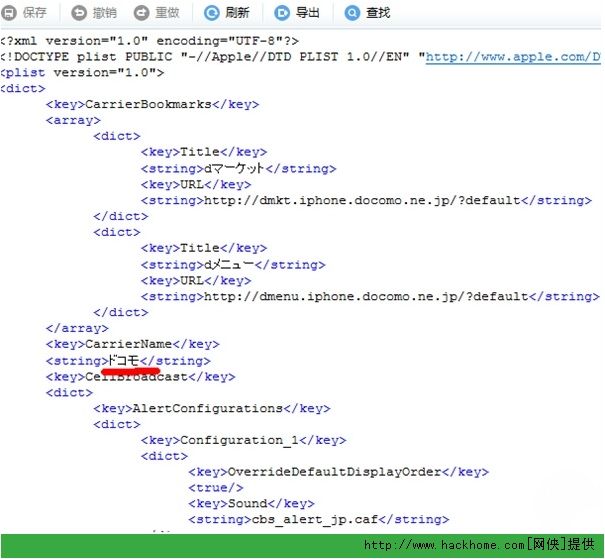Click the 撤销 (undo) icon
Viewport: 605px width, 559px height.
click(79, 13)
